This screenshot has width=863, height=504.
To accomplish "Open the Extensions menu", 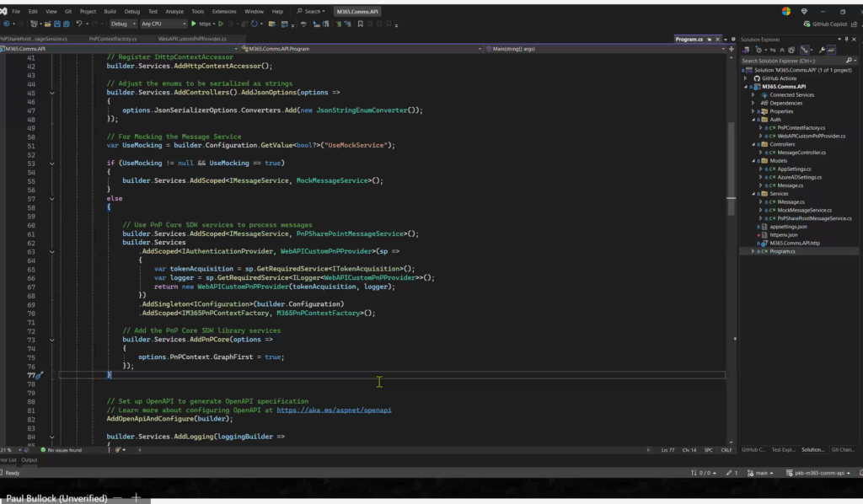I will click(x=224, y=11).
